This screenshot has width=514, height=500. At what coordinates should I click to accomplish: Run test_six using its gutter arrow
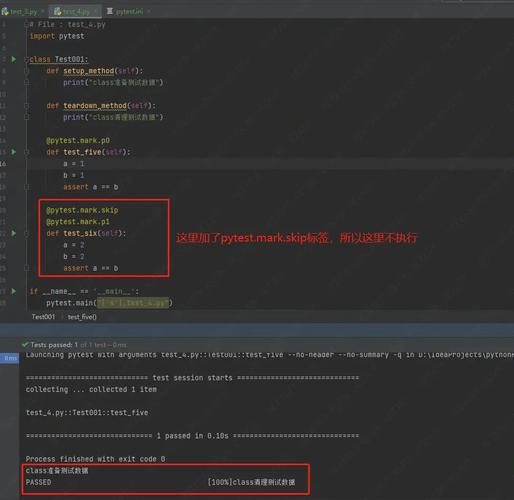pos(14,233)
